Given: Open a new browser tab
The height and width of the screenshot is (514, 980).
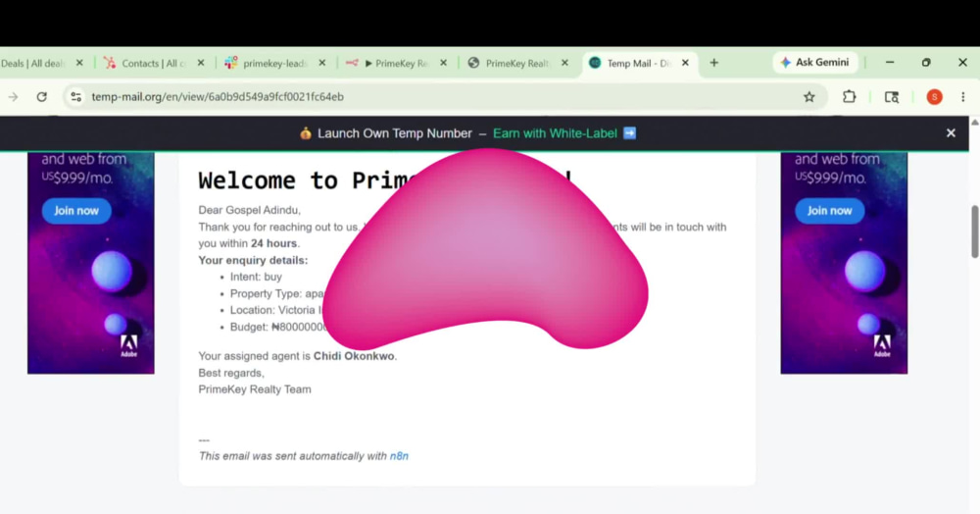Looking at the screenshot, I should (x=713, y=63).
